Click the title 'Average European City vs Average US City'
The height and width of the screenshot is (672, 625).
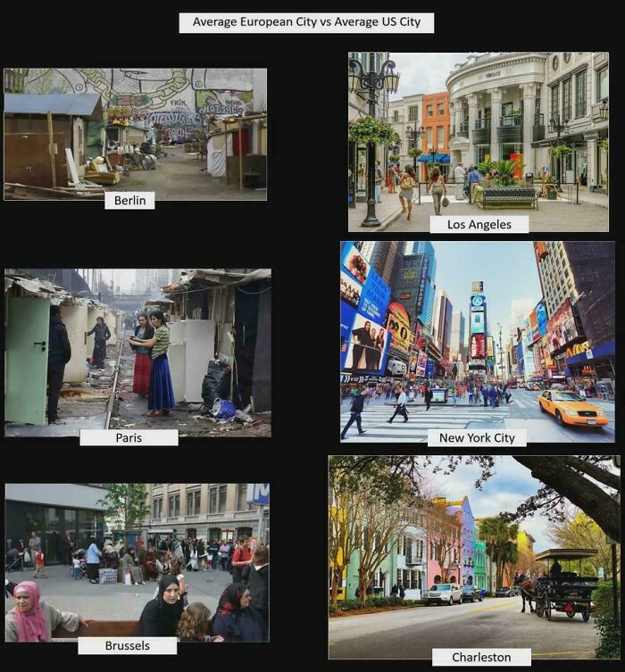click(306, 22)
